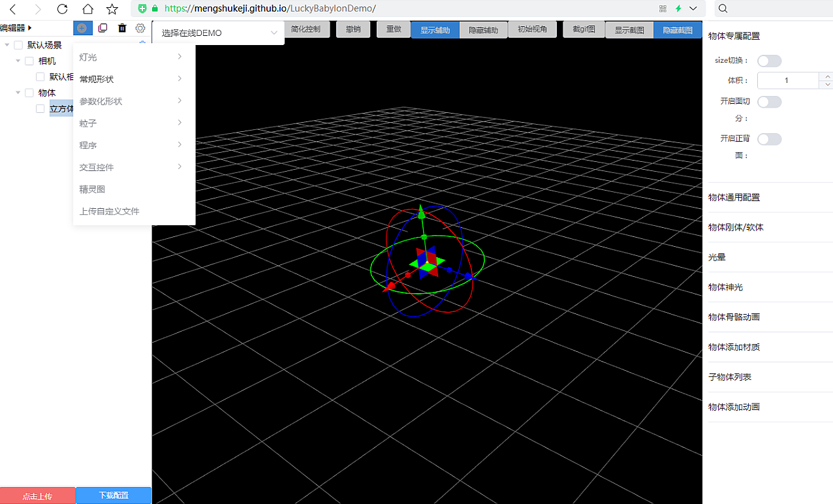Expand the 光晕 section
833x504 pixels.
(x=770, y=257)
